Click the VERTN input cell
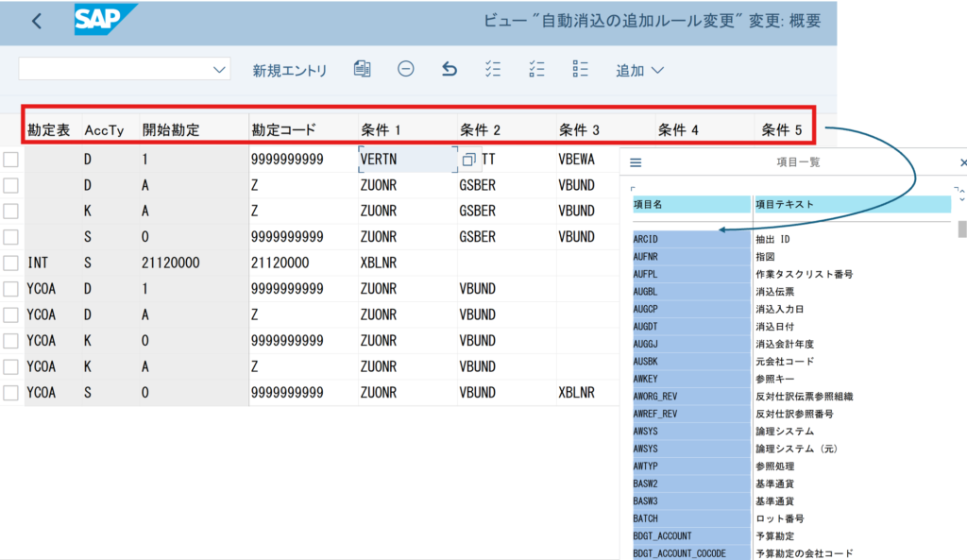The height and width of the screenshot is (560, 967). (407, 160)
